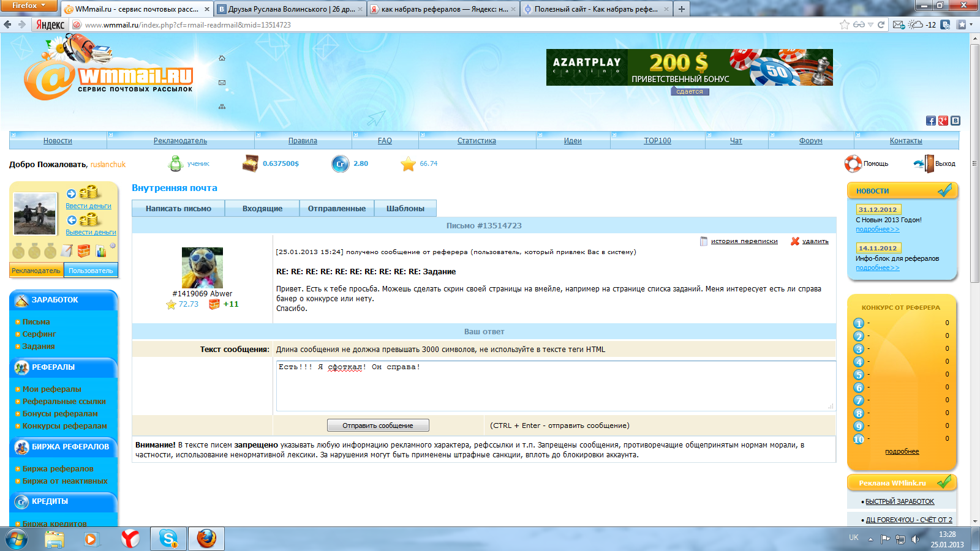Image resolution: width=980 pixels, height=551 pixels.
Task: Open the Написать письмо tab
Action: 178,209
